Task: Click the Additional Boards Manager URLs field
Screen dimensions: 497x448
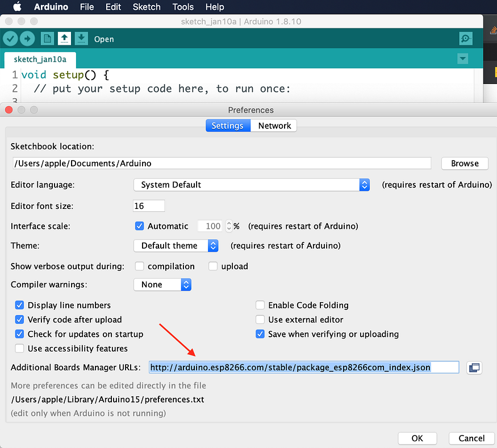Action: [304, 367]
